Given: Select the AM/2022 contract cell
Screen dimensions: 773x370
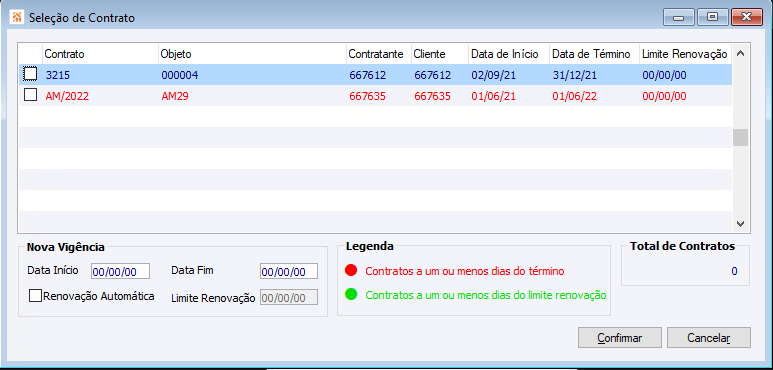Looking at the screenshot, I should tap(67, 96).
